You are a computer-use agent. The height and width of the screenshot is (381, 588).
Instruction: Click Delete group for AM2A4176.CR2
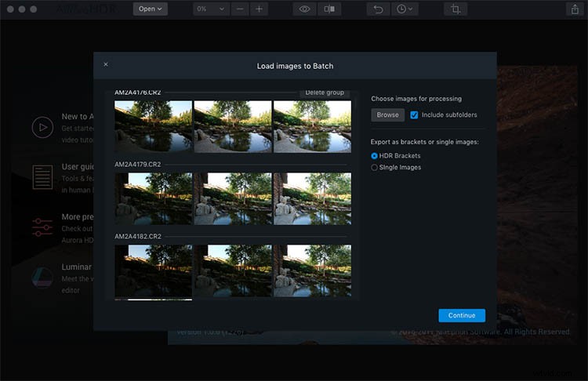click(x=325, y=93)
